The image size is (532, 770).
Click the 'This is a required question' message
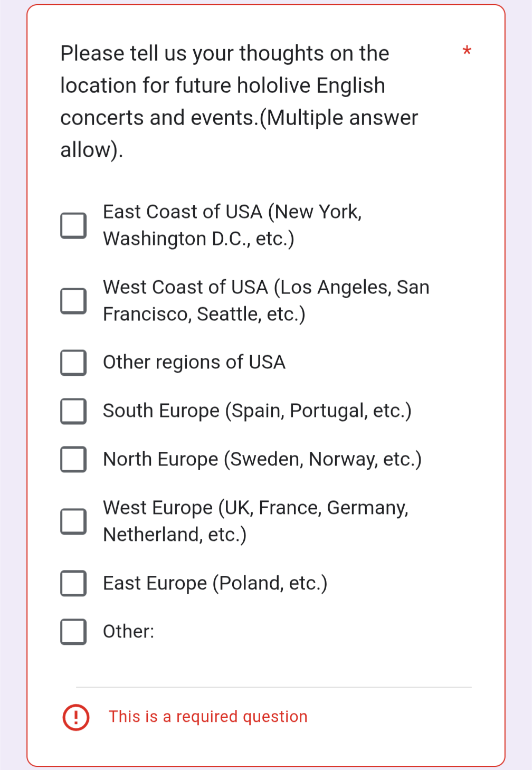[208, 717]
